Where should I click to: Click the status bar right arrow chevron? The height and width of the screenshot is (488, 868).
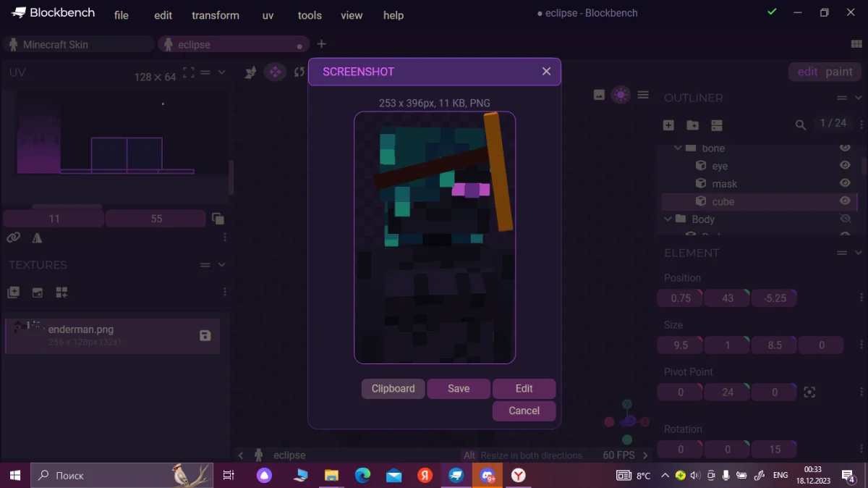click(645, 455)
